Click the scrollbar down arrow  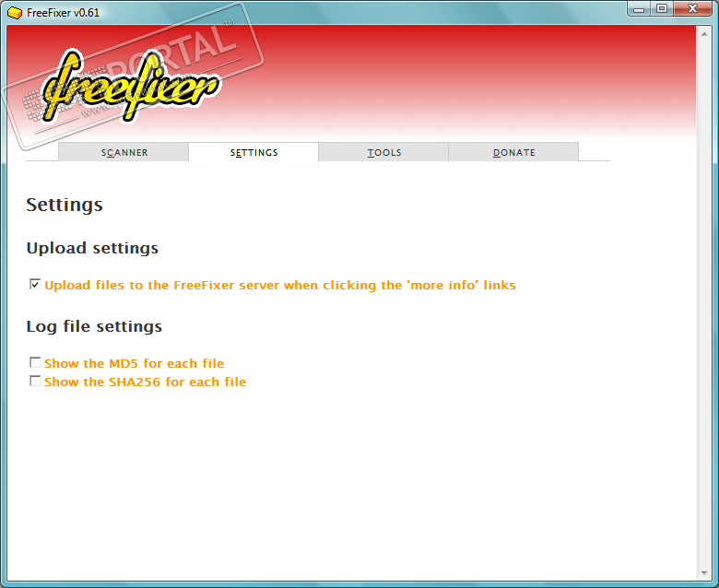(x=704, y=573)
